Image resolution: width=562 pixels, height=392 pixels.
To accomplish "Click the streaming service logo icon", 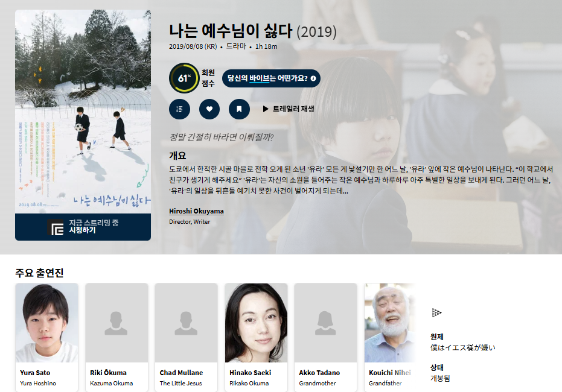I will (x=57, y=227).
